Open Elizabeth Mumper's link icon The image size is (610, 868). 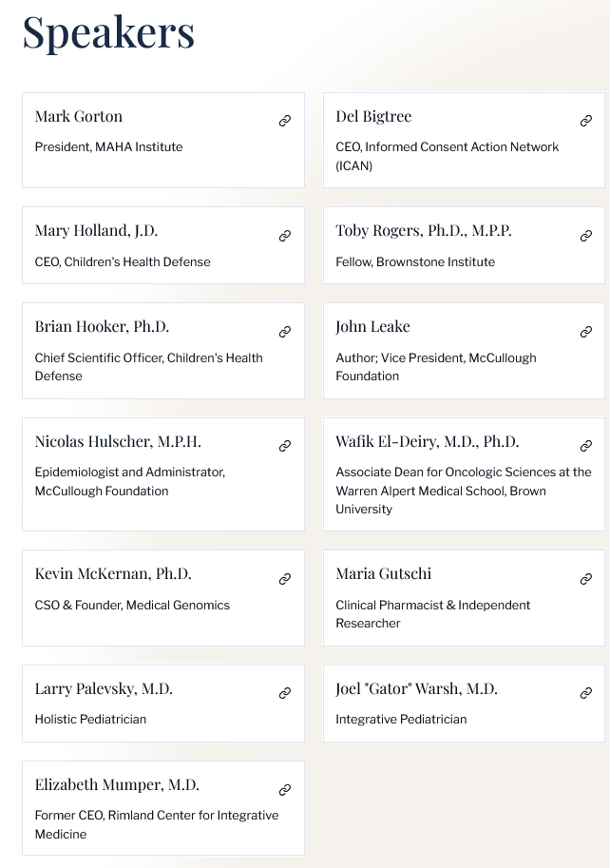click(284, 790)
